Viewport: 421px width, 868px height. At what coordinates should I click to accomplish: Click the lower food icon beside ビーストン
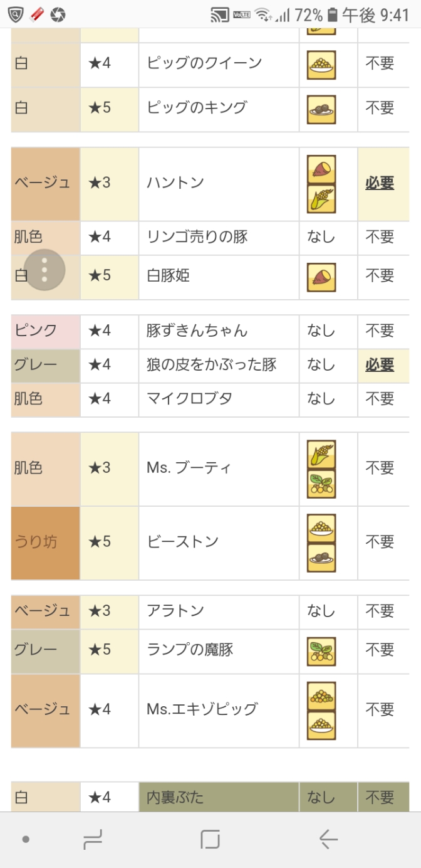click(x=321, y=558)
